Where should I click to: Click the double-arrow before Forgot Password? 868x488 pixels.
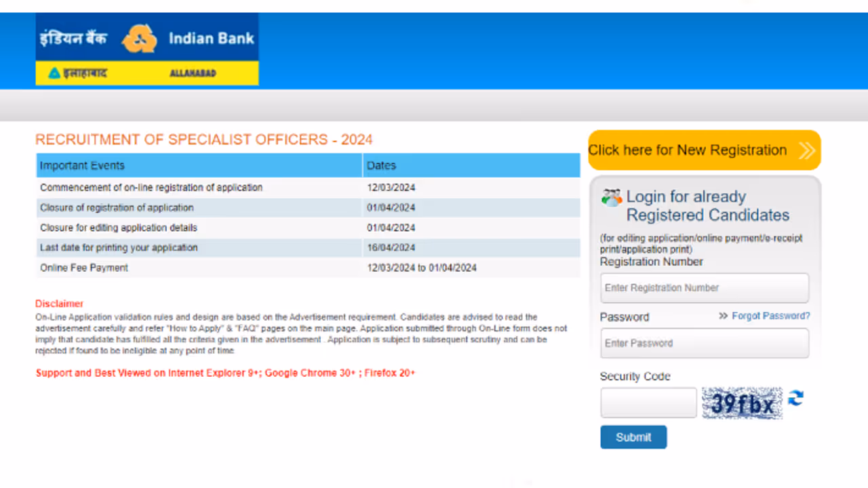point(723,315)
